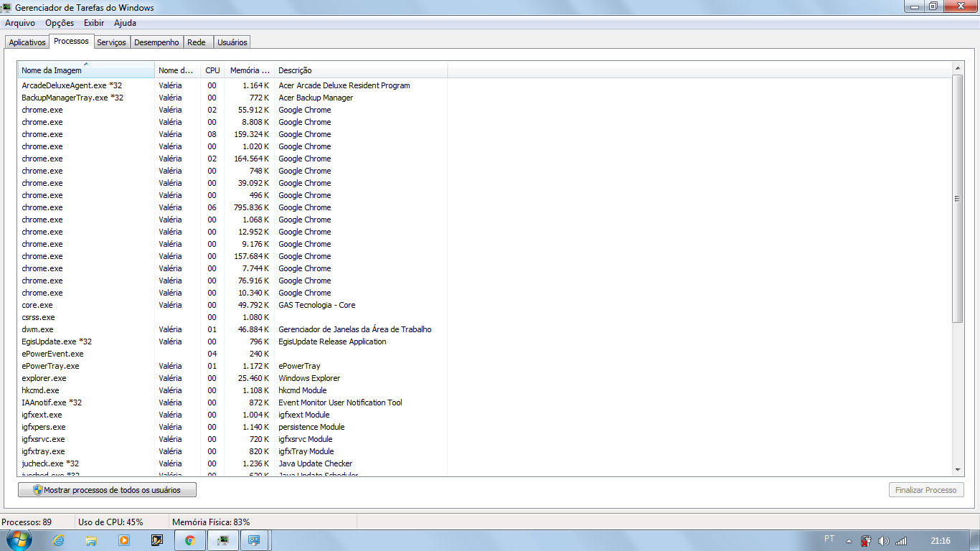Image resolution: width=980 pixels, height=551 pixels.
Task: Sort by the Nome da Imagem column header
Action: (x=86, y=70)
